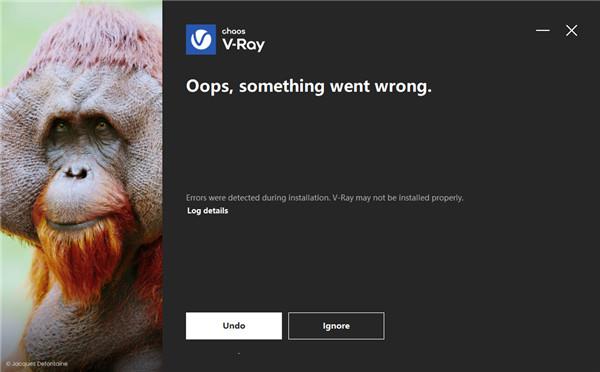This screenshot has width=600, height=372.
Task: Click the photo credit caption on the image
Action: 37,364
